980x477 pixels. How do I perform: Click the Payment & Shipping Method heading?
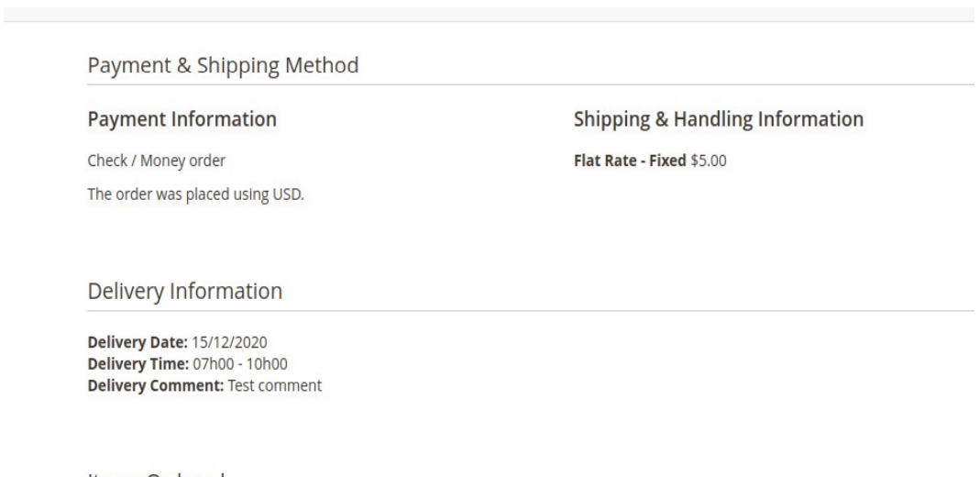(222, 65)
